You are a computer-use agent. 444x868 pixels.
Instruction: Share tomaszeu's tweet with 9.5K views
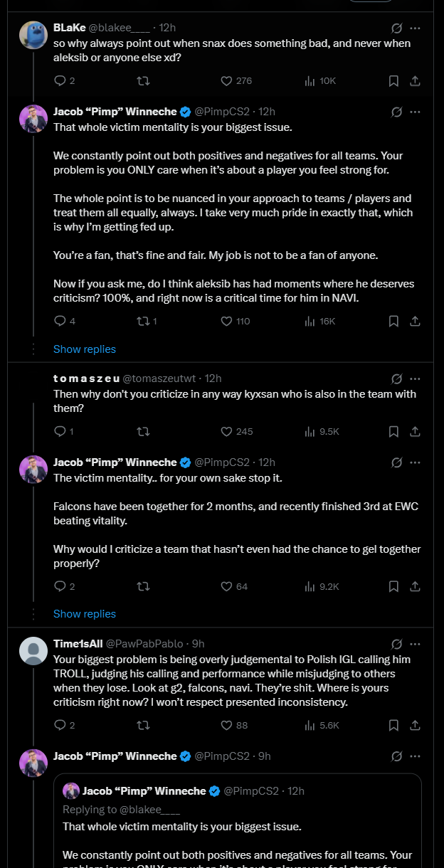pyautogui.click(x=416, y=431)
